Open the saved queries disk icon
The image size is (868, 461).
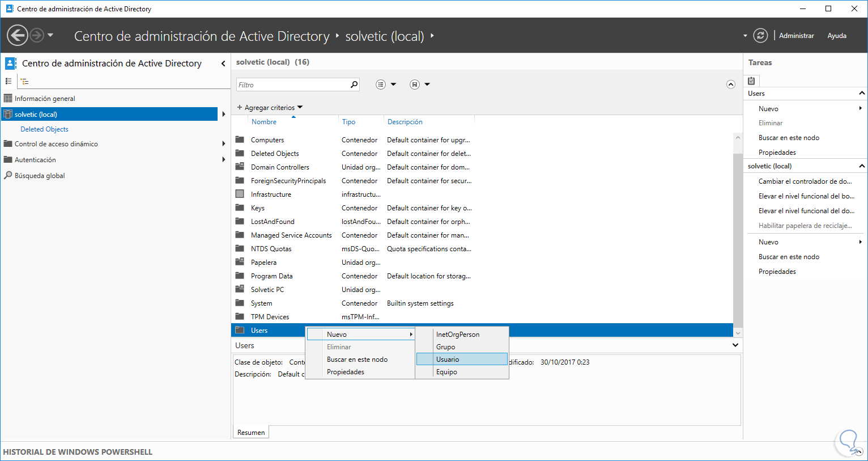click(x=415, y=84)
